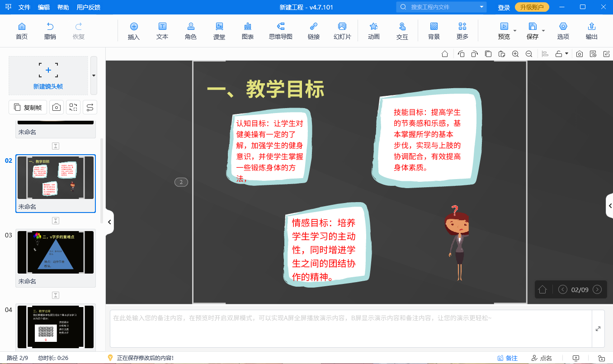This screenshot has height=364, width=613.
Task: Click canvas home view icon
Action: [x=445, y=54]
